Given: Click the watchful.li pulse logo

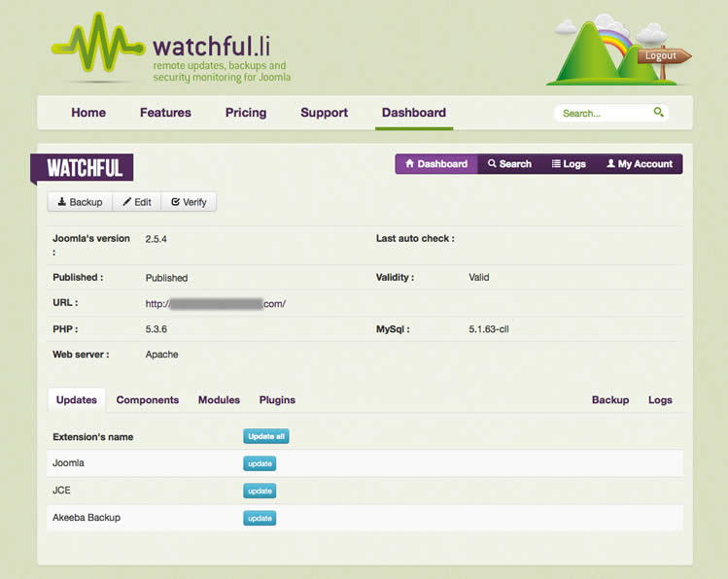Looking at the screenshot, I should pos(97,43).
